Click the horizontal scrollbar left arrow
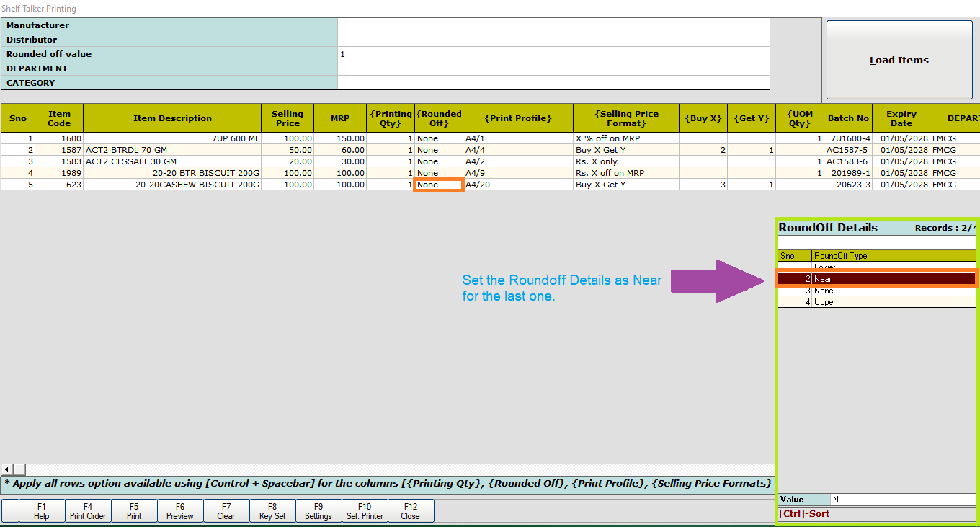 pyautogui.click(x=8, y=469)
